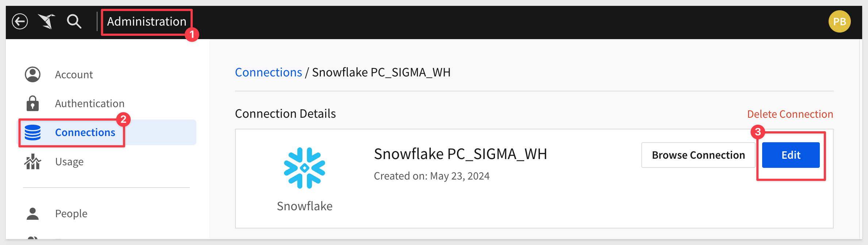Image resolution: width=868 pixels, height=245 pixels.
Task: Click the Connections database stack icon
Action: (x=32, y=132)
